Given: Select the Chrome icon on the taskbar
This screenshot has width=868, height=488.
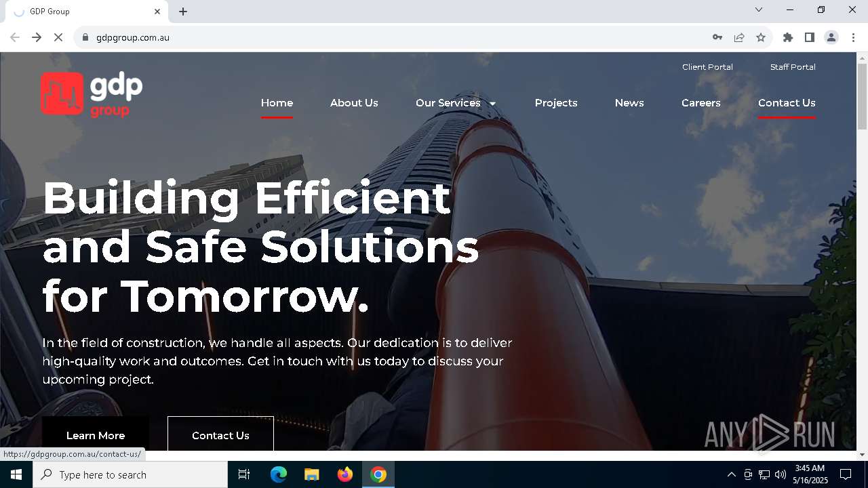Looking at the screenshot, I should [378, 474].
